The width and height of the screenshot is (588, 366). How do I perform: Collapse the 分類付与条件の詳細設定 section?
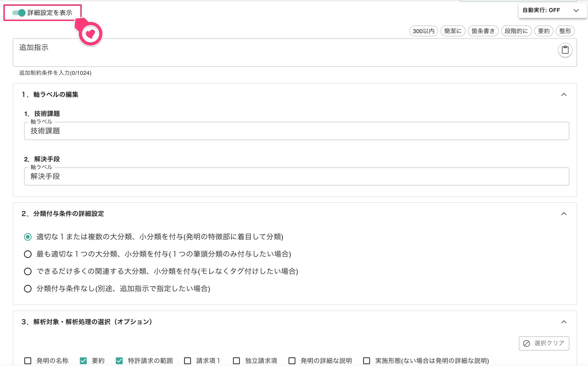(x=564, y=214)
